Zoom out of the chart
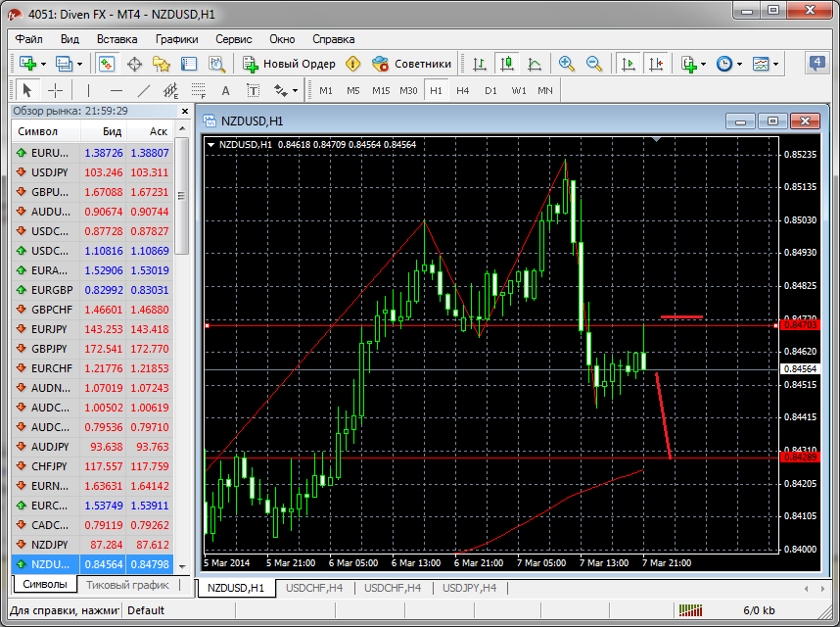The width and height of the screenshot is (840, 627). [x=593, y=64]
